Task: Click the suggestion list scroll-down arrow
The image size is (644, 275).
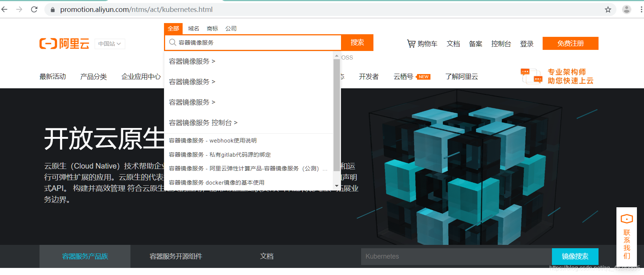Action: [337, 186]
